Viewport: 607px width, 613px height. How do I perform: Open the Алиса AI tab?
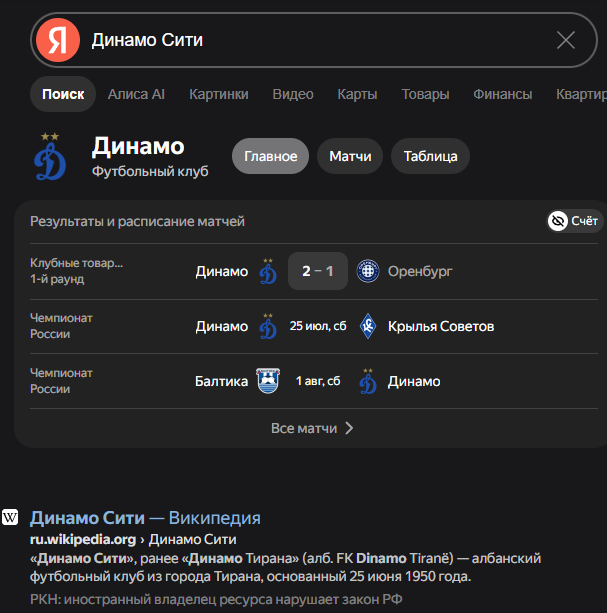(x=136, y=94)
